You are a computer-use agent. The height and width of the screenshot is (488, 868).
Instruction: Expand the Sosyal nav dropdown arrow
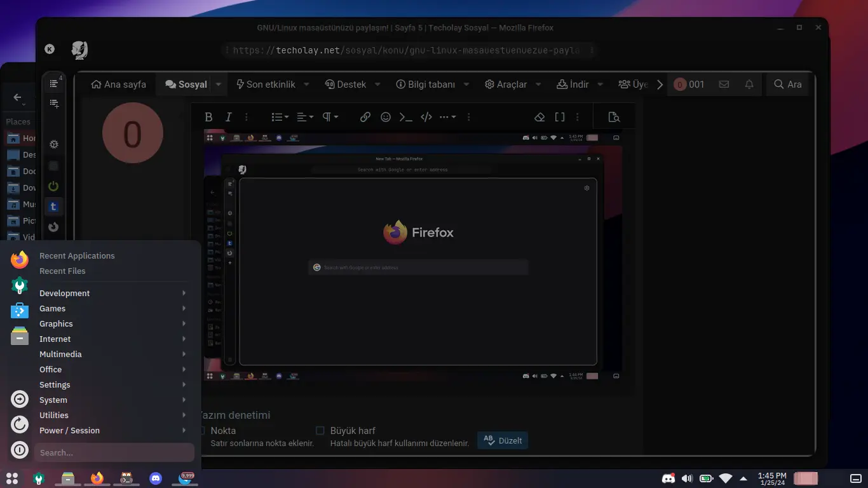point(219,84)
